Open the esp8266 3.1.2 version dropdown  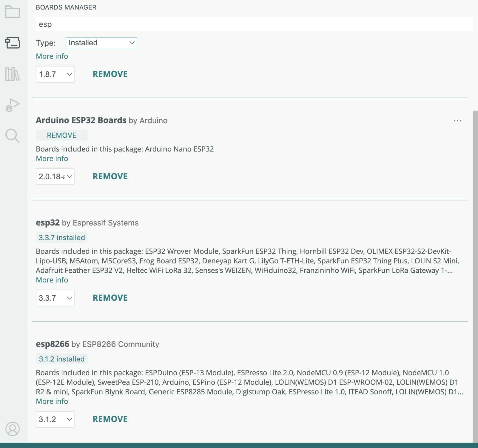pos(55,419)
